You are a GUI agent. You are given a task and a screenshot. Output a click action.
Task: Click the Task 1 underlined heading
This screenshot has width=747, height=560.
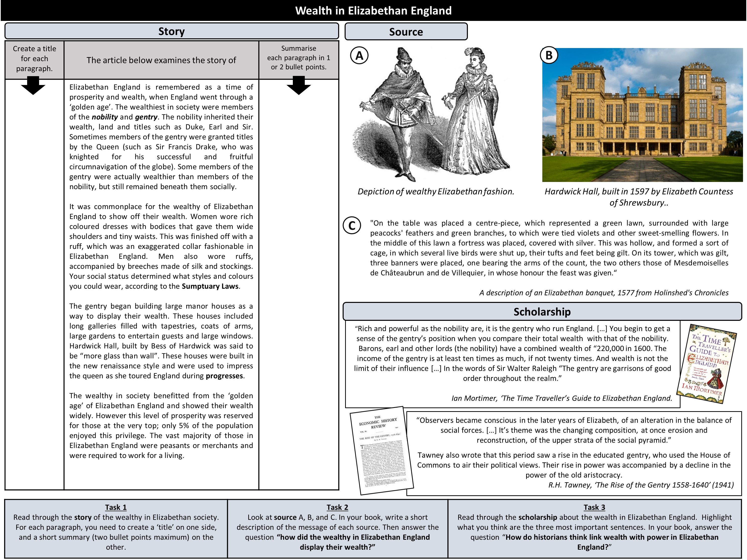click(116, 507)
